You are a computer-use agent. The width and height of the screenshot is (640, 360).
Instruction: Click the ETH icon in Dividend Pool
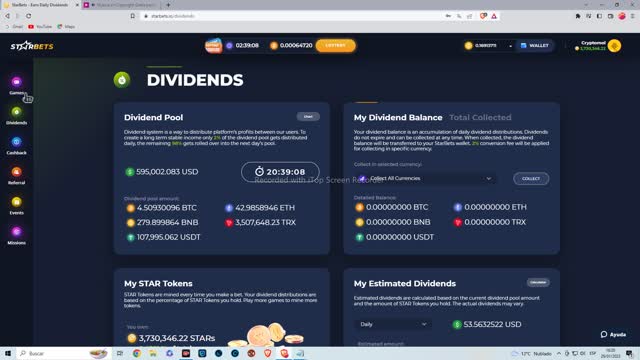(229, 208)
